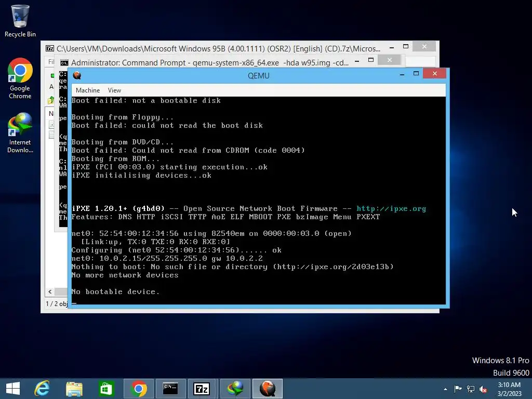Maximize the Command Prompt window
This screenshot has height=399, width=532.
click(371, 60)
